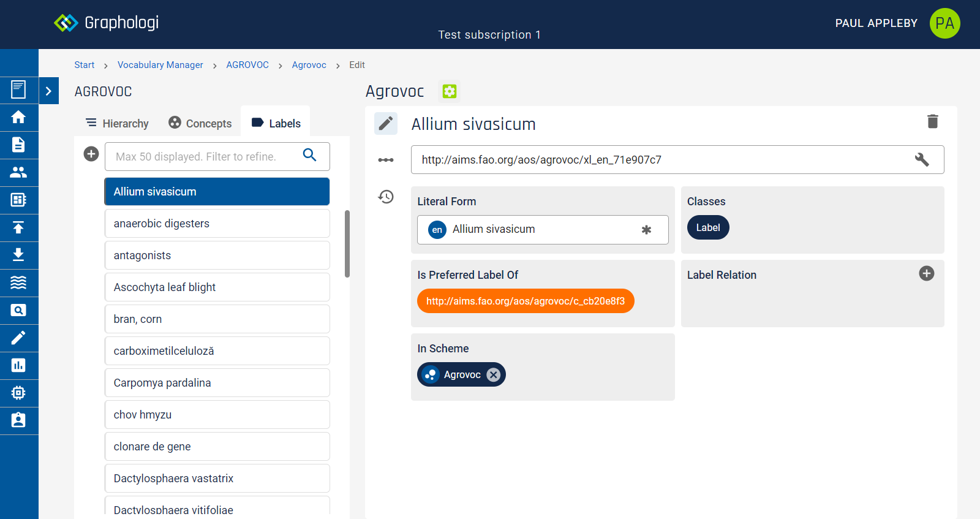Image resolution: width=980 pixels, height=519 pixels.
Task: Click the Graphologi logo
Action: coord(107,23)
